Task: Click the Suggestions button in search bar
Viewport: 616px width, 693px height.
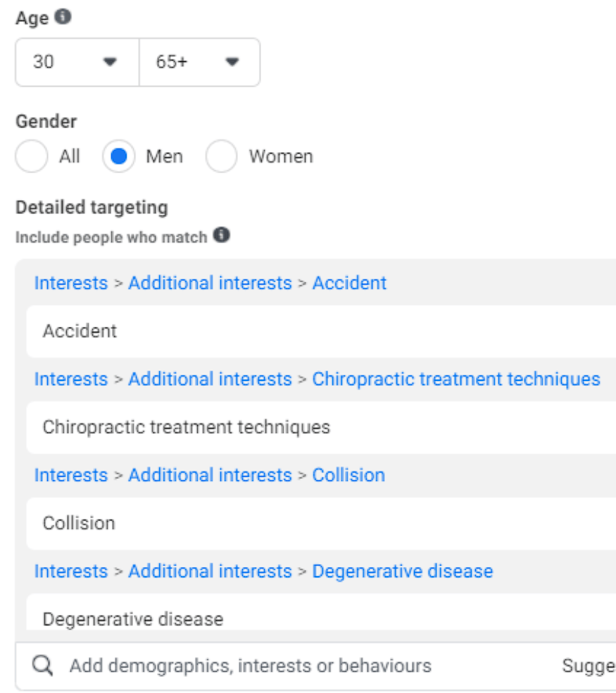Action: [x=588, y=666]
